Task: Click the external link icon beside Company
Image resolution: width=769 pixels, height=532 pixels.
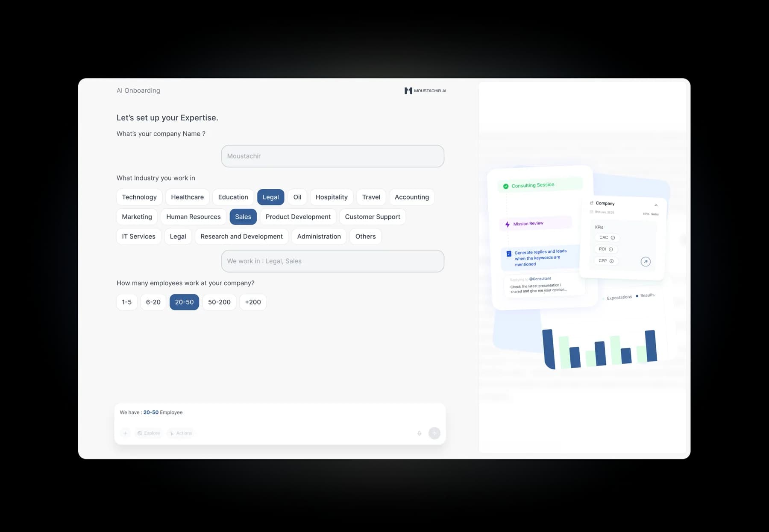Action: pyautogui.click(x=592, y=203)
